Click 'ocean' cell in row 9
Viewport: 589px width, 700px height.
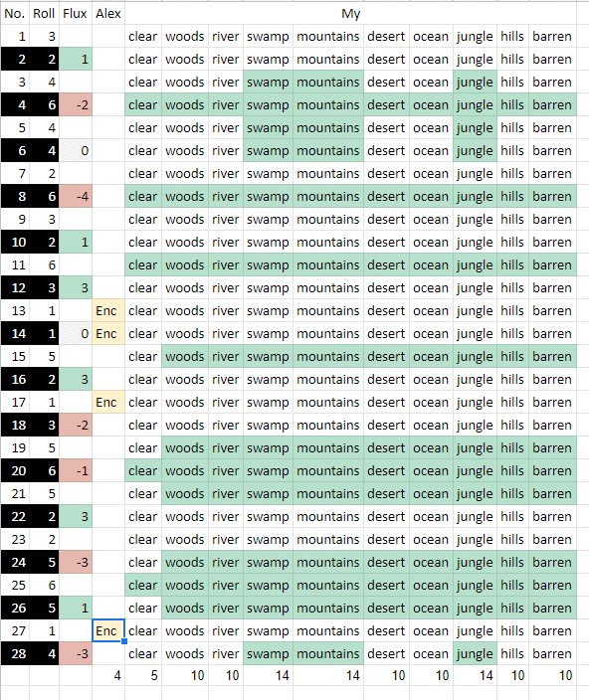coord(431,219)
